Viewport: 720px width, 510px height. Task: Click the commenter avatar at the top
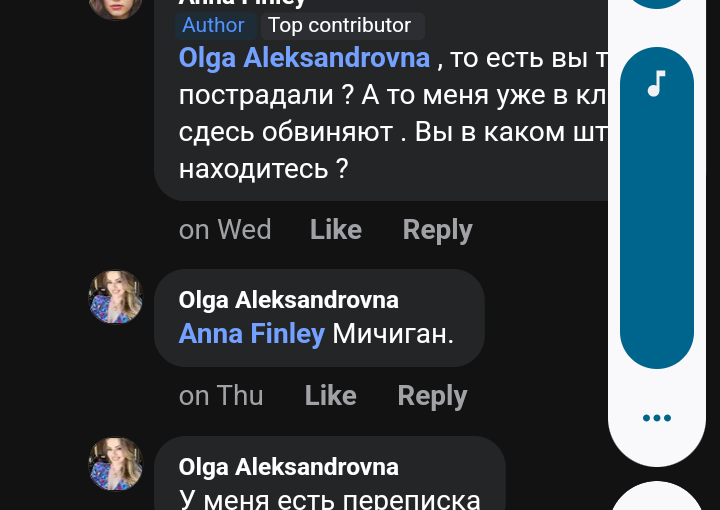click(116, 6)
